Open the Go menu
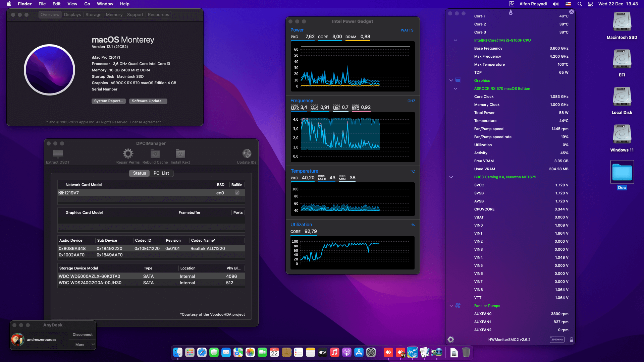 click(x=87, y=4)
